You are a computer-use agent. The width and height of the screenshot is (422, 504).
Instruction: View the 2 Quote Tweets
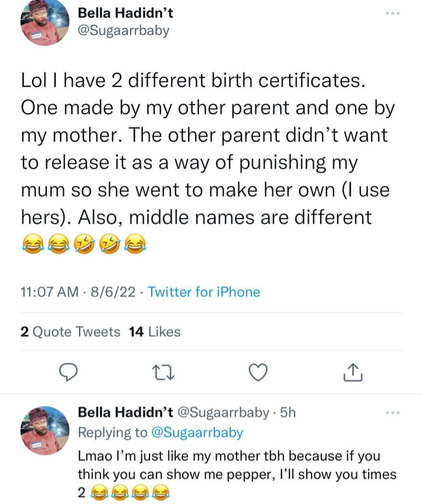(70, 332)
